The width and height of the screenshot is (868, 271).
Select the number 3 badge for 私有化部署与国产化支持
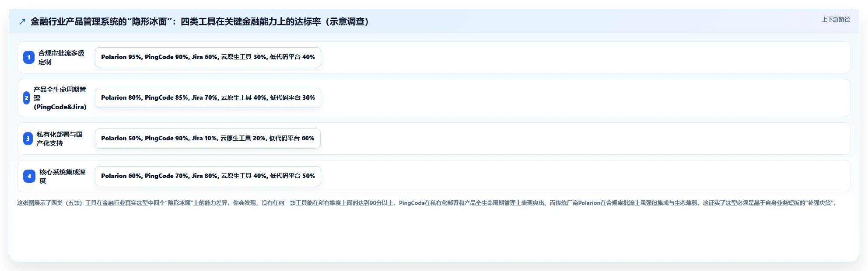click(28, 139)
